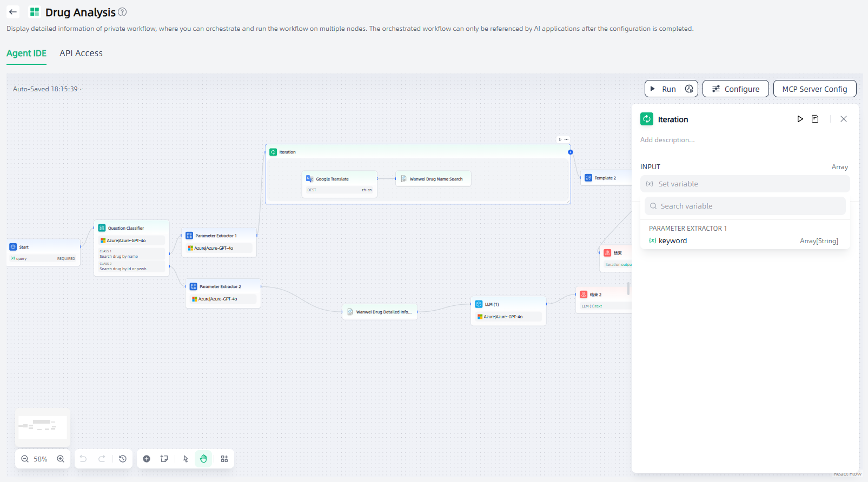
Task: Select keyword from Parameter Extractor 1
Action: (673, 241)
